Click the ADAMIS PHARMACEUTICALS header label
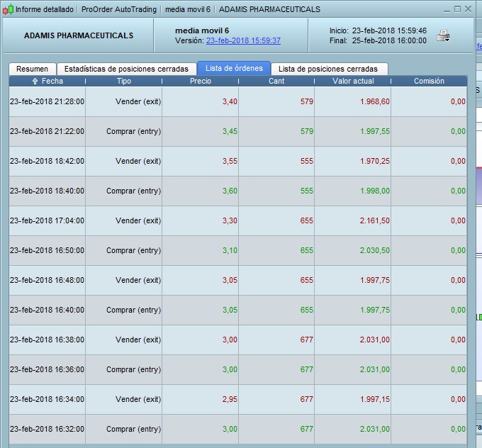This screenshot has height=448, width=482. coord(79,35)
